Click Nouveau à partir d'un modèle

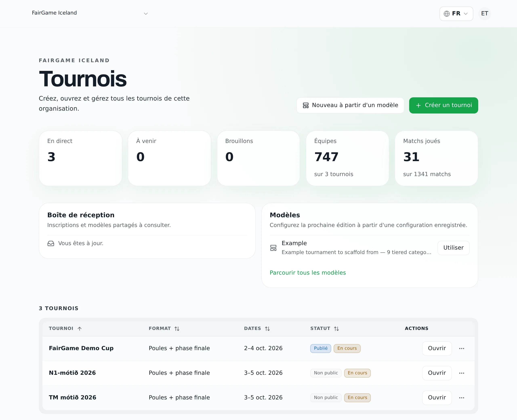point(350,105)
